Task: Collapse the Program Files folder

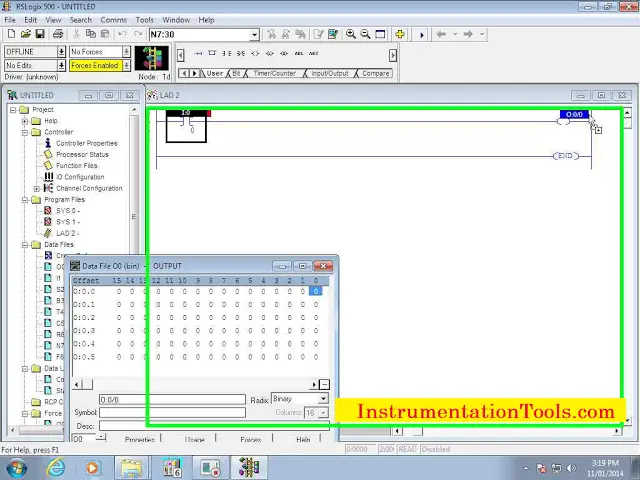Action: tap(25, 200)
